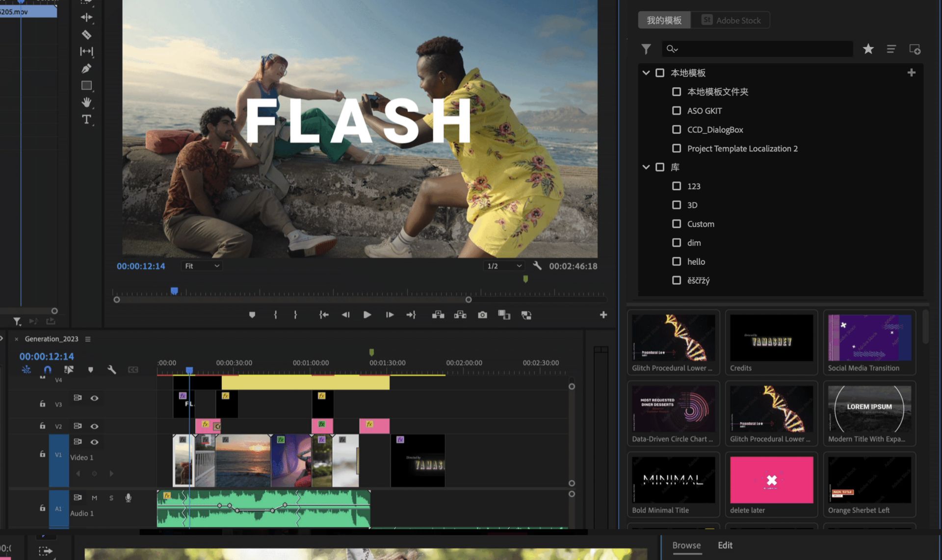Screen dimensions: 942x560
Task: Select the Razor tool in toolbar
Action: point(86,35)
